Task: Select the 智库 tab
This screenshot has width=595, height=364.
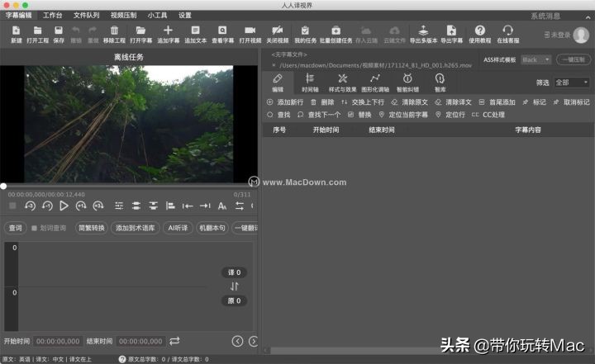Action: 440,83
